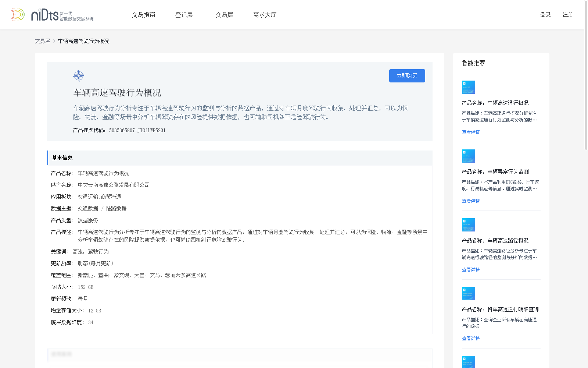Select supplier name 中交云南高速公路发展有限公司
The width and height of the screenshot is (588, 368).
tap(114, 185)
